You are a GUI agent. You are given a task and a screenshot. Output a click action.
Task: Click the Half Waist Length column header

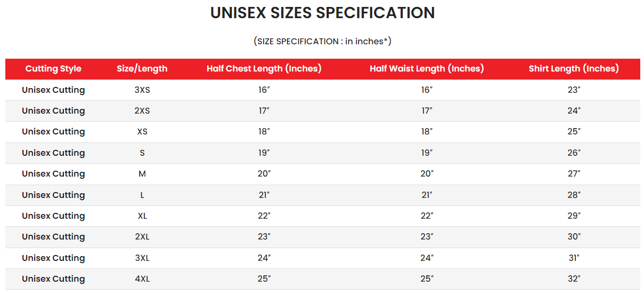pos(427,69)
